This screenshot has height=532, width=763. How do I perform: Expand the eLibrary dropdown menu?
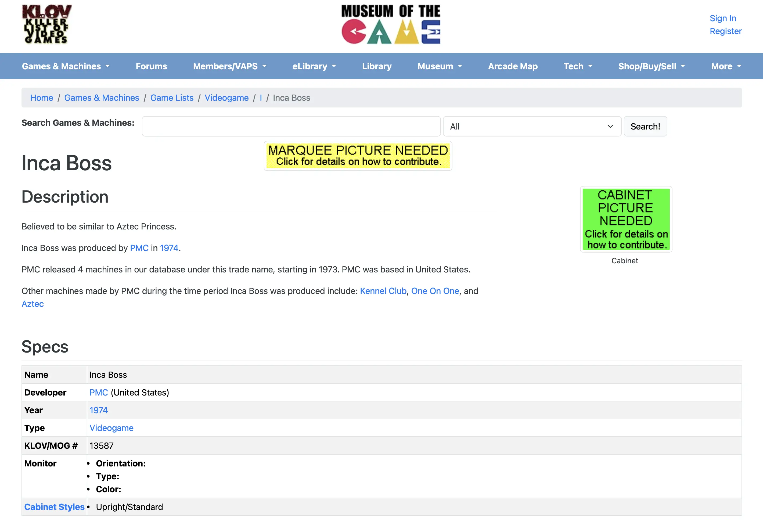pos(314,66)
